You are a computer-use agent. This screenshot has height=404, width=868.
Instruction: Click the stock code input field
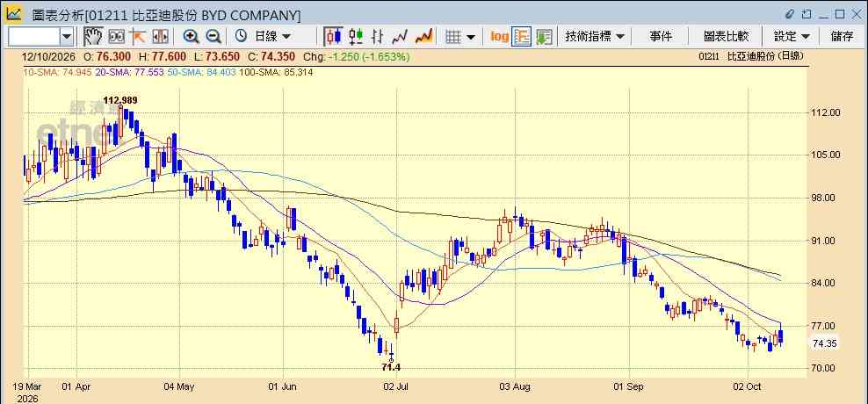[x=35, y=37]
